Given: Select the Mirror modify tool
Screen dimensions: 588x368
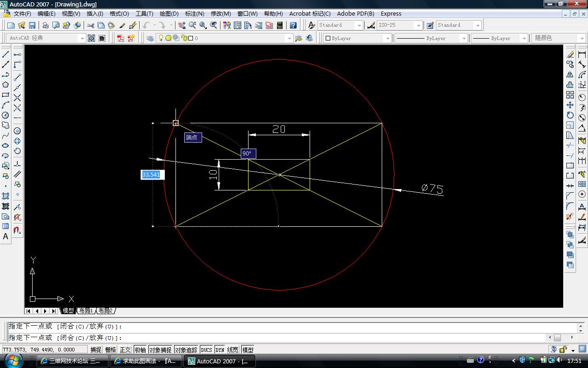Looking at the screenshot, I should coord(570,75).
